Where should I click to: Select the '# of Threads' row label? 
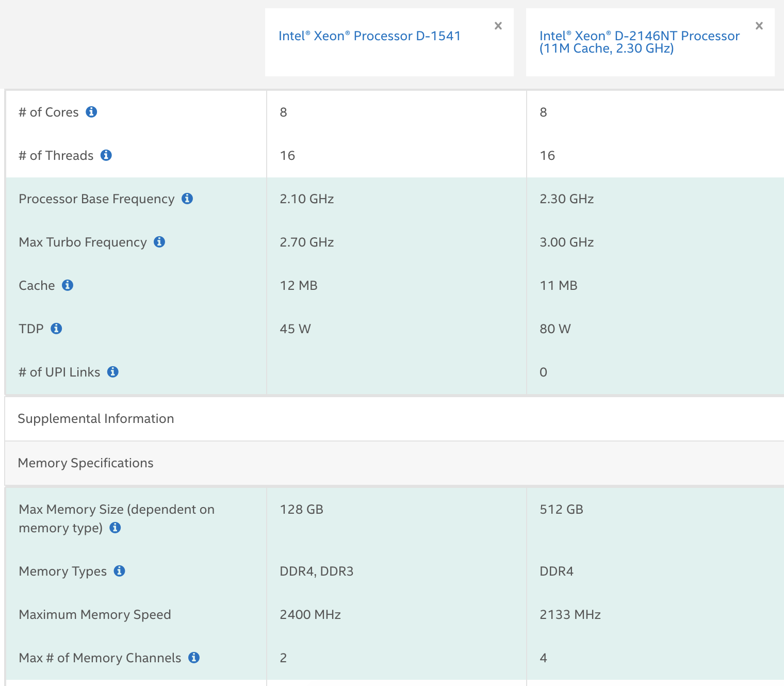click(56, 155)
